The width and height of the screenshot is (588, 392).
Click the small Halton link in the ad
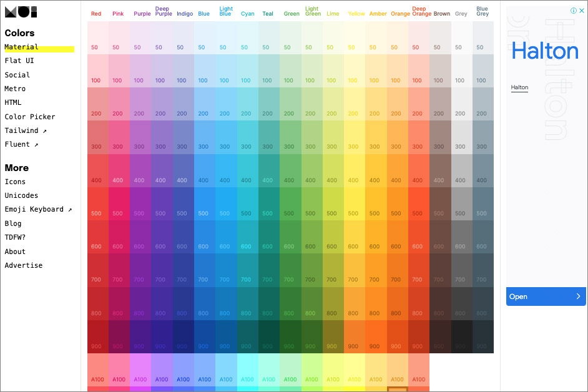519,88
